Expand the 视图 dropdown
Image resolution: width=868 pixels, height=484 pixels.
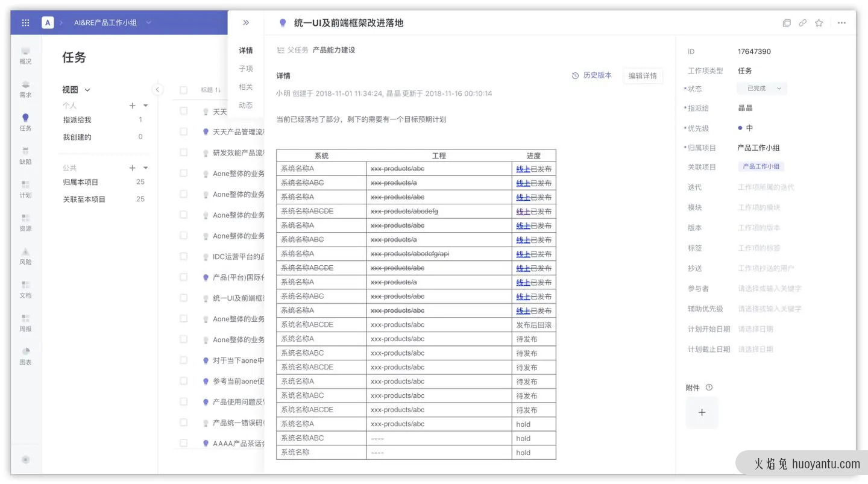[x=76, y=90]
